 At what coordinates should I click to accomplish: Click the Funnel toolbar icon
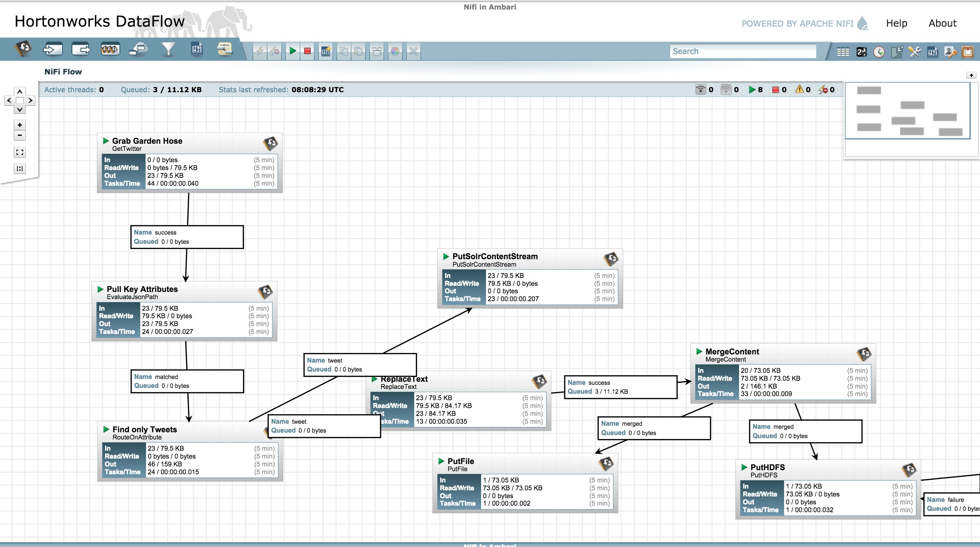click(x=168, y=50)
